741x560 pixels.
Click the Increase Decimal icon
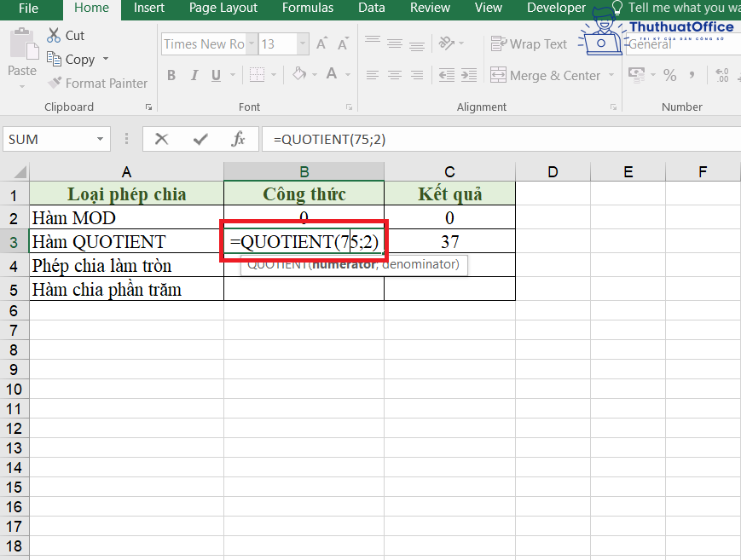click(x=722, y=75)
